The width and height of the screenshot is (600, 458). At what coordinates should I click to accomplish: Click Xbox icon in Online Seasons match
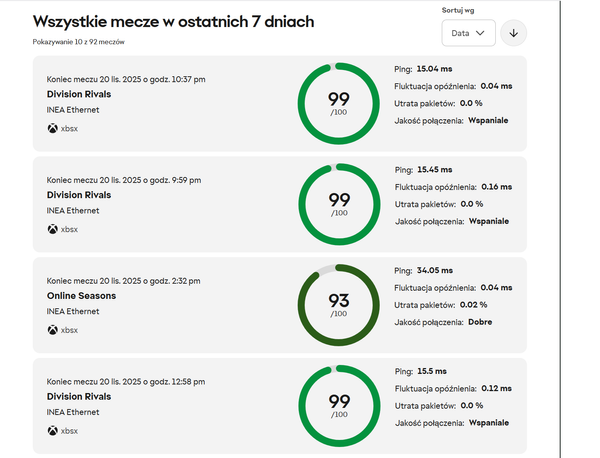[x=52, y=329]
